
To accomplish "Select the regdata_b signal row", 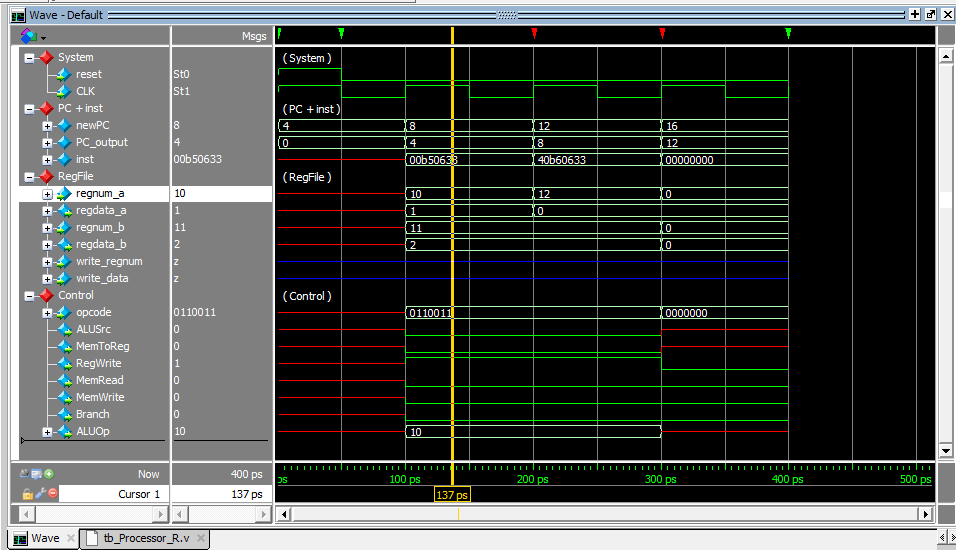I will [x=95, y=245].
